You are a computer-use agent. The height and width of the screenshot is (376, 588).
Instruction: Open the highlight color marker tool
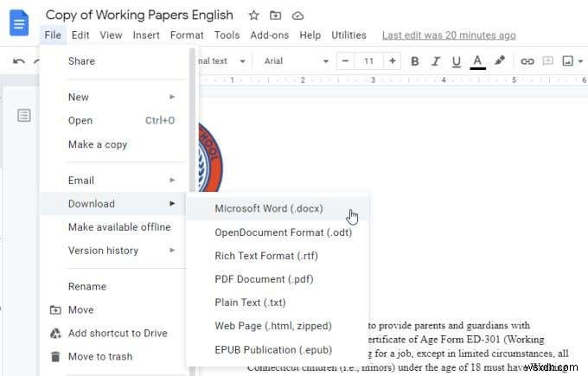tap(500, 61)
